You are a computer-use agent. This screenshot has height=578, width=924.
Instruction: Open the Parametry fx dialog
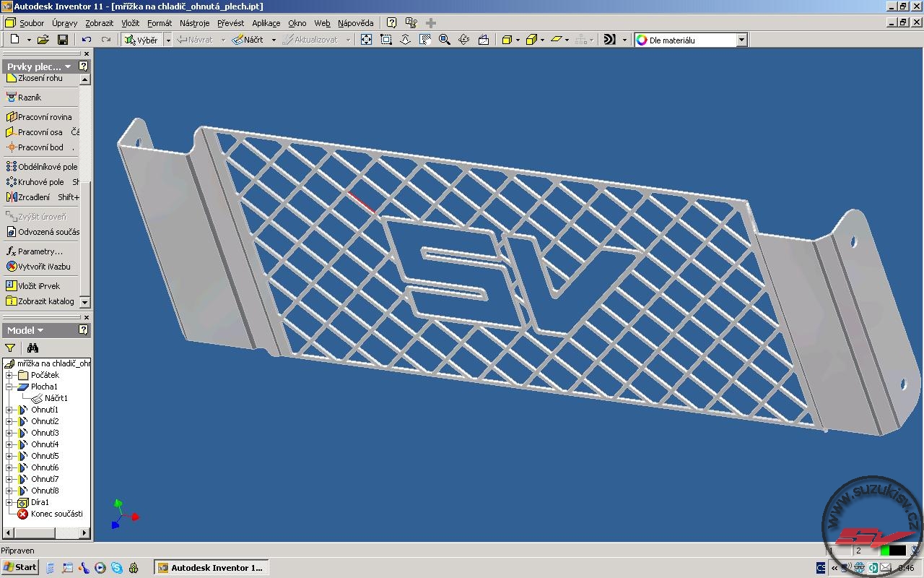tap(40, 251)
